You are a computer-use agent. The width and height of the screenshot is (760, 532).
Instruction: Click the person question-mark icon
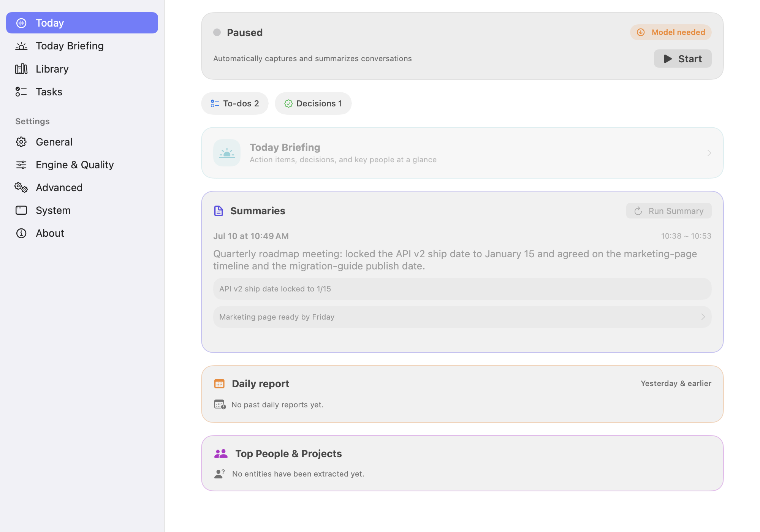click(220, 473)
